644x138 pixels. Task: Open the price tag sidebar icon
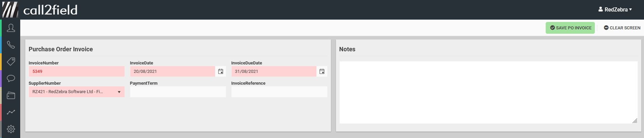pyautogui.click(x=11, y=61)
